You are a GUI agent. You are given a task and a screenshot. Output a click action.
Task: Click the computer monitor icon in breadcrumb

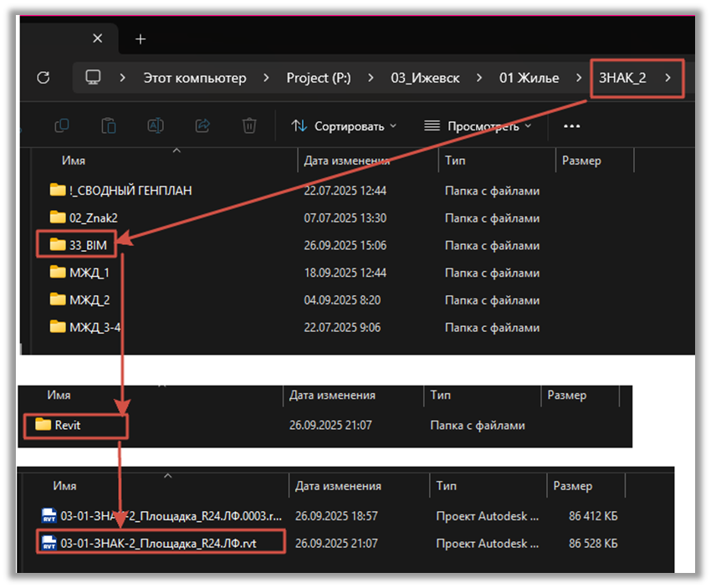point(93,78)
